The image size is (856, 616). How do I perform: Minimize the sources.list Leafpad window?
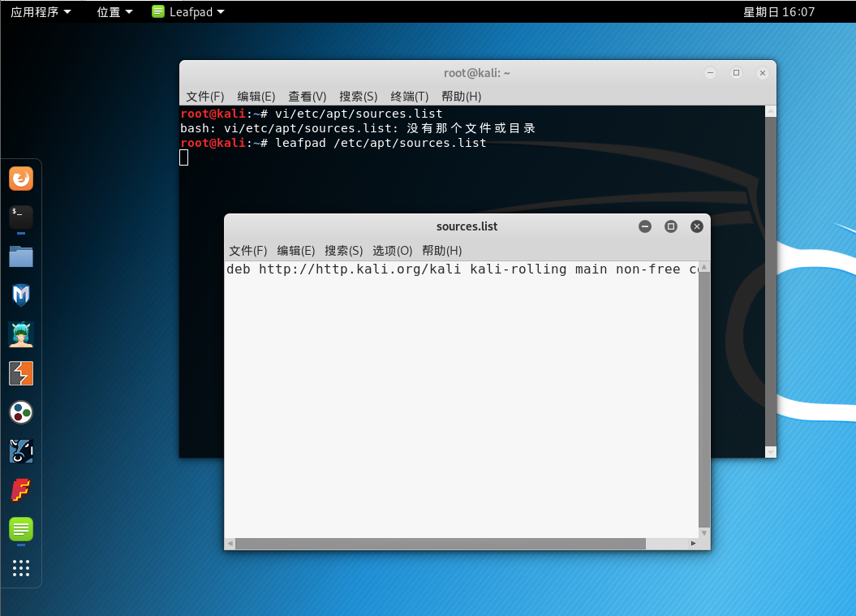pos(645,226)
